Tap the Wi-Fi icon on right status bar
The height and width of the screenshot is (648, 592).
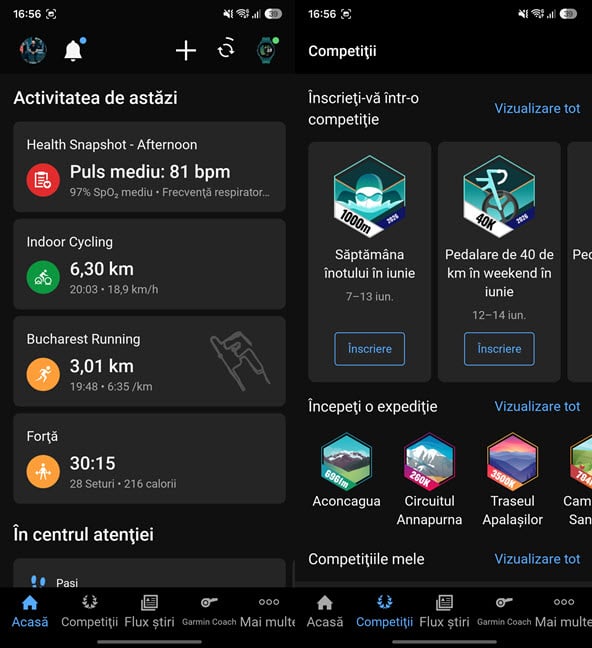tap(537, 14)
